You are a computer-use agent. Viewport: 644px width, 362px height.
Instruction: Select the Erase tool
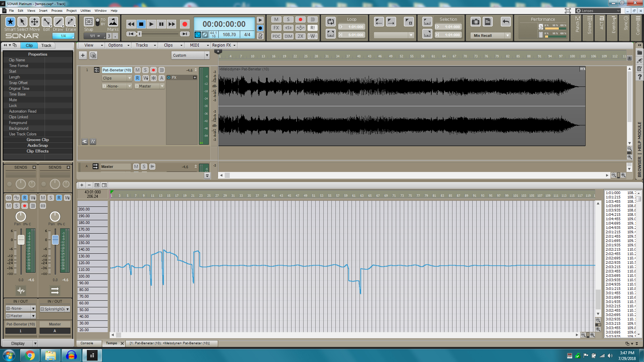point(70,22)
